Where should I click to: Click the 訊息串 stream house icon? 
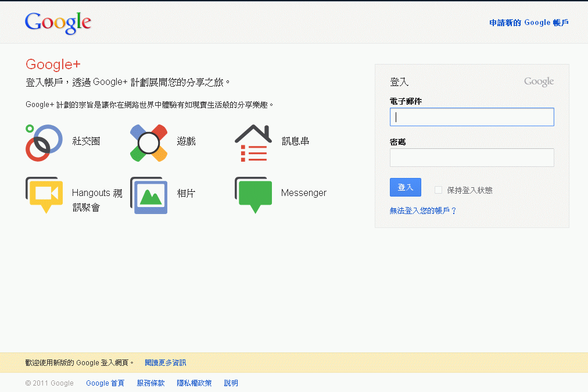253,143
